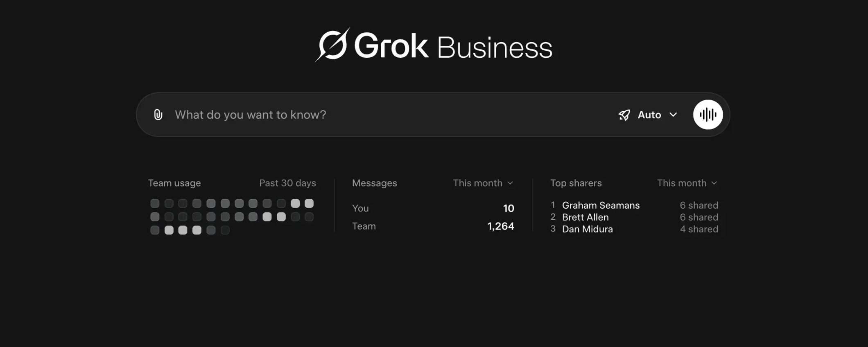Click the 'What do you want to know?' field

pyautogui.click(x=368, y=115)
